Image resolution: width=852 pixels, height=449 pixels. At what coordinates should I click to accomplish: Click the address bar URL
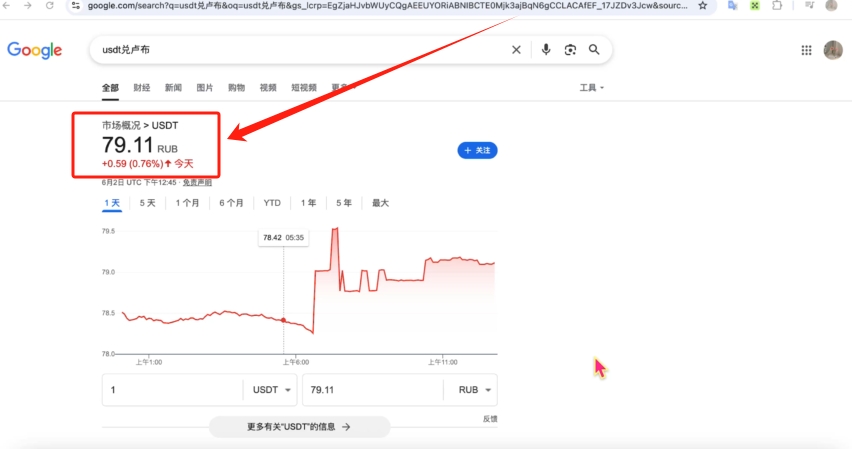coord(387,5)
